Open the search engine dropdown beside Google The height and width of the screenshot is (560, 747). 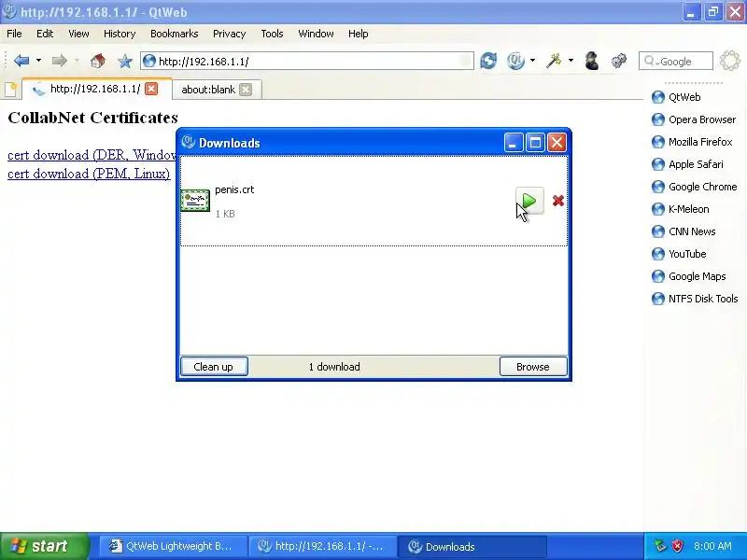pyautogui.click(x=651, y=62)
